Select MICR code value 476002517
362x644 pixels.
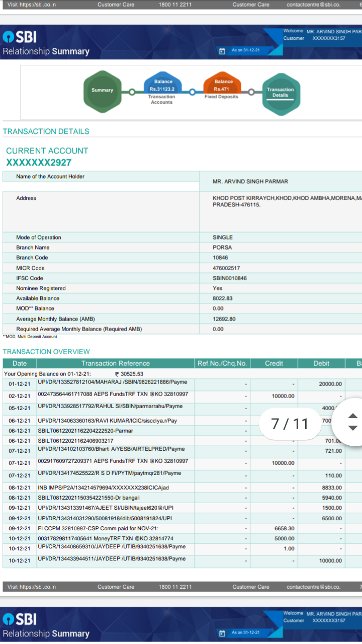[226, 268]
